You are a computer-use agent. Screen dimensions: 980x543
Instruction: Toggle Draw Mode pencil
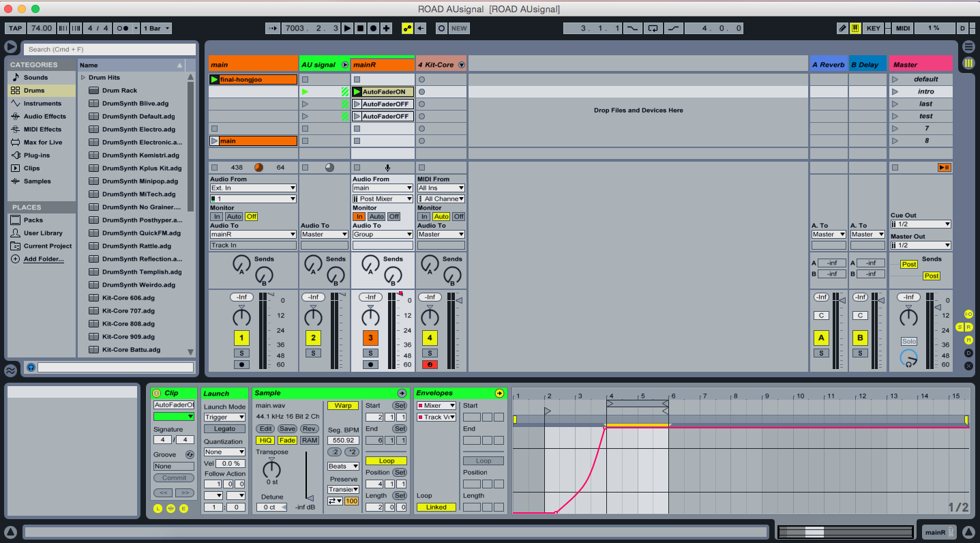(x=843, y=28)
